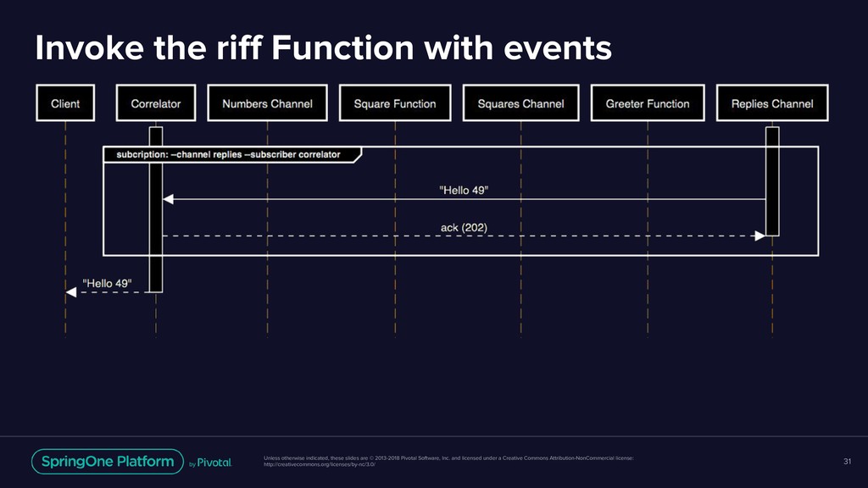Open the creativecommons.org license link

[320, 464]
